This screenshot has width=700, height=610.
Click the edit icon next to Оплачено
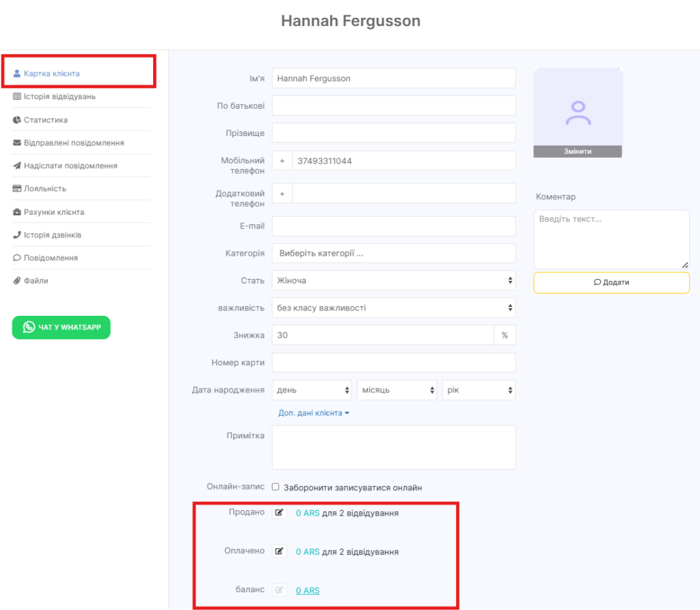coord(279,551)
